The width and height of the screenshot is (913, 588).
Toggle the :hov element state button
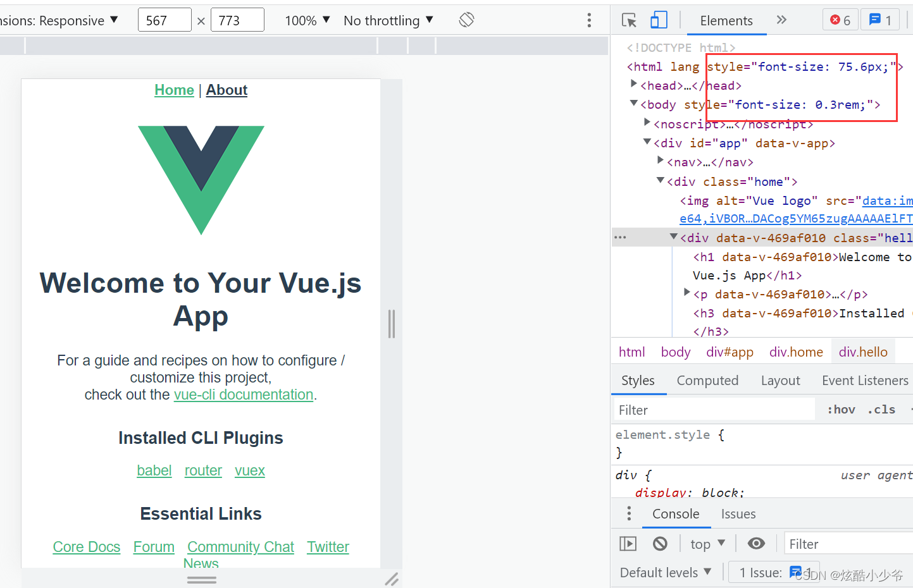[x=842, y=410]
